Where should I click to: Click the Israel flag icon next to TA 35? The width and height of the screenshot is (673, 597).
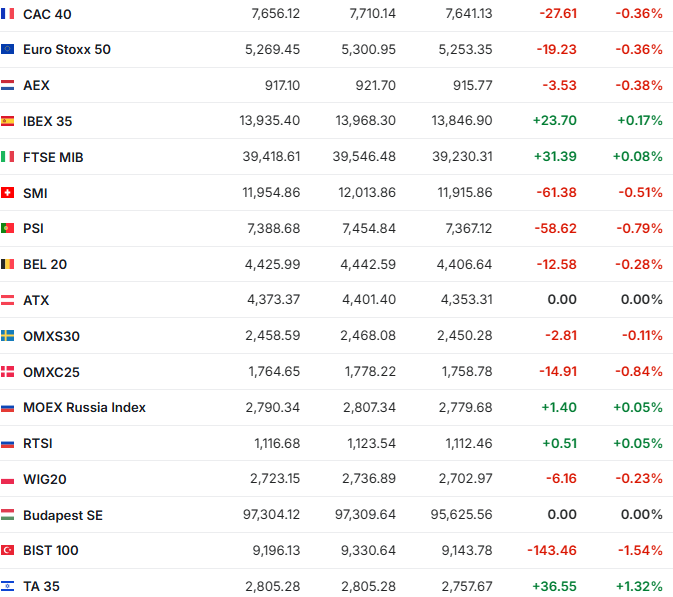8,586
